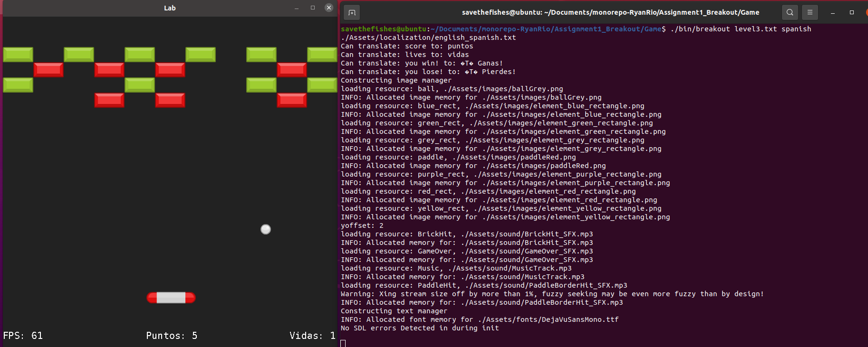868x347 pixels.
Task: Click the bottom-right red brick
Action: 292,100
